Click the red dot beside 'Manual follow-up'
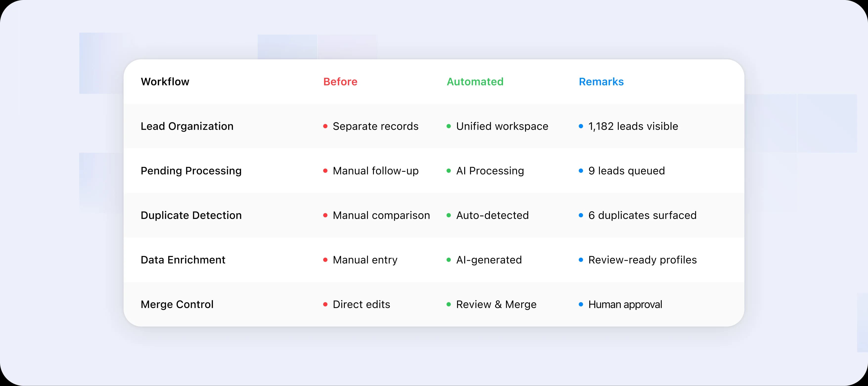Screen dimensions: 868x386 tap(325, 171)
